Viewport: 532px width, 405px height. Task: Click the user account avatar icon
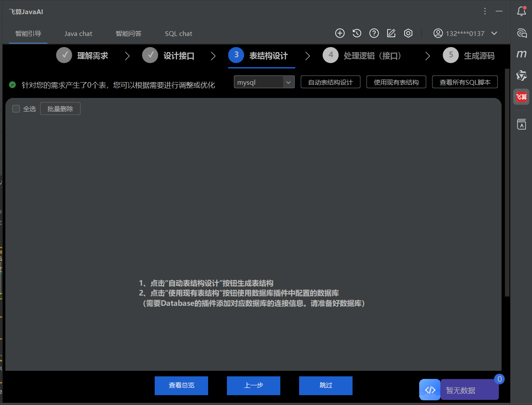coord(438,33)
